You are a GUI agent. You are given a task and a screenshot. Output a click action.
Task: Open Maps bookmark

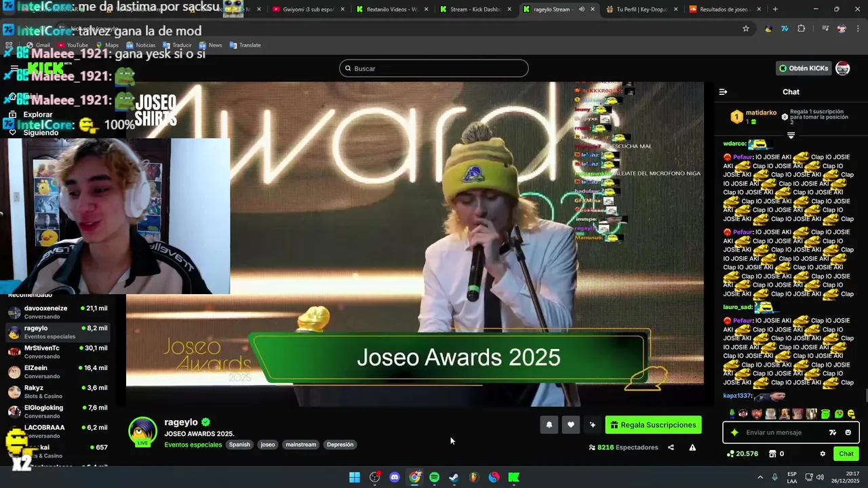pyautogui.click(x=106, y=45)
